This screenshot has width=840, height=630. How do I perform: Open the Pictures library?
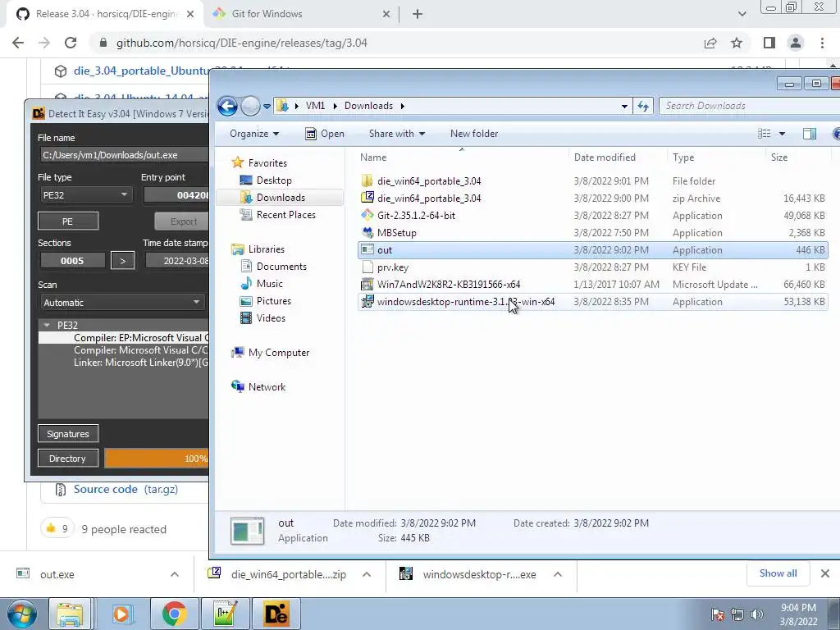[x=274, y=300]
